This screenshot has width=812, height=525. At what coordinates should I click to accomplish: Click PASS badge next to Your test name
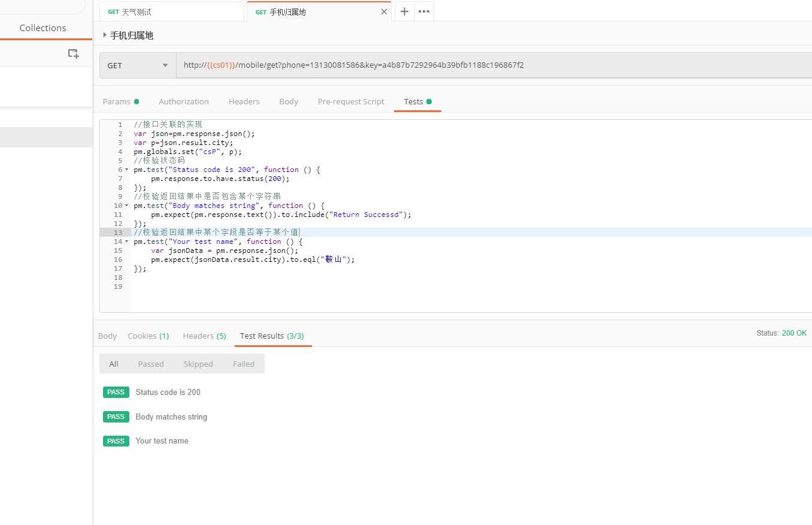click(x=116, y=441)
